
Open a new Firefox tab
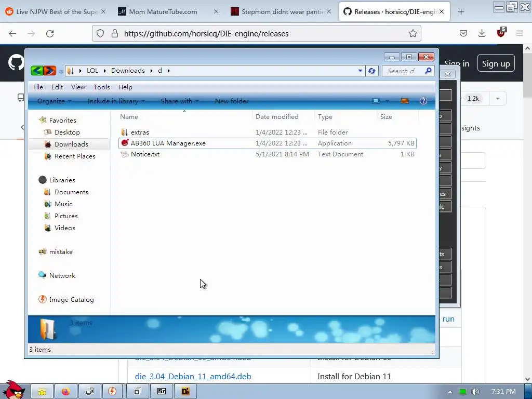click(461, 12)
